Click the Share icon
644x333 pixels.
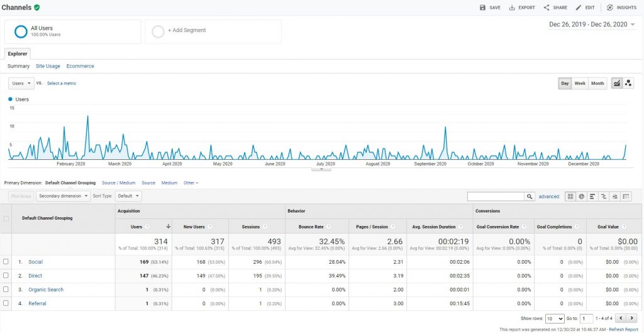[x=547, y=8]
